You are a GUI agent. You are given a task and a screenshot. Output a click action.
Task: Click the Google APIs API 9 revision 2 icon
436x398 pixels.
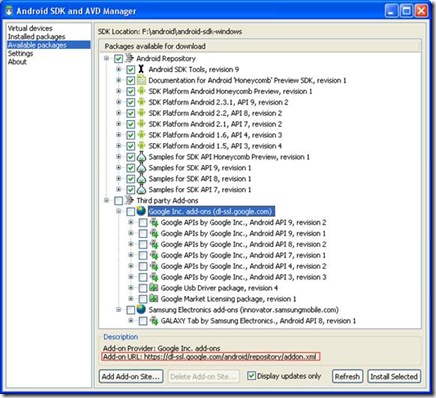(x=154, y=222)
